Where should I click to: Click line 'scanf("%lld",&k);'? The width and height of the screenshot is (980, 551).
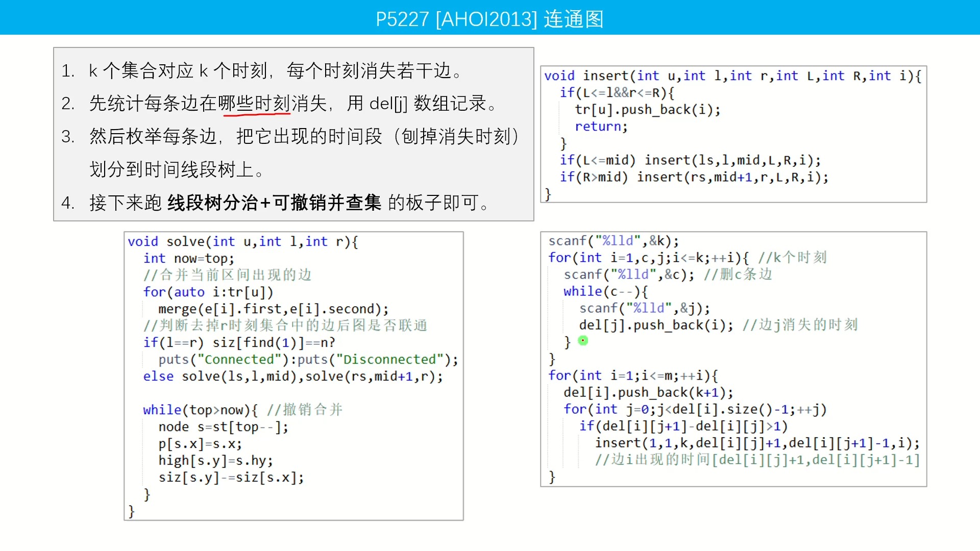tap(614, 241)
